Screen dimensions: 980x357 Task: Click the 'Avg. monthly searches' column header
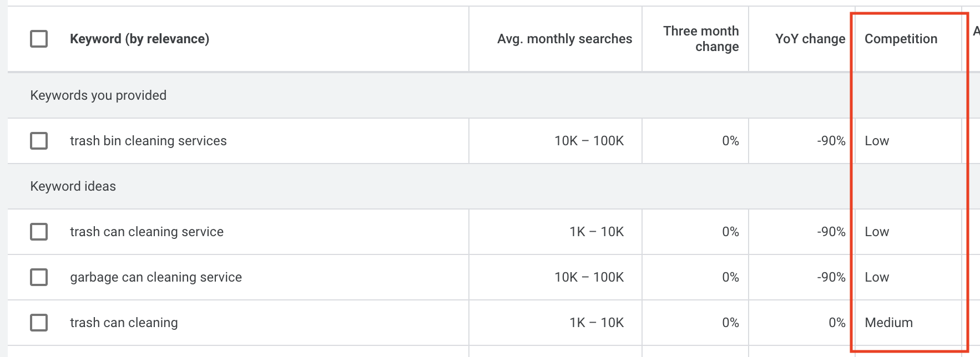pyautogui.click(x=564, y=39)
